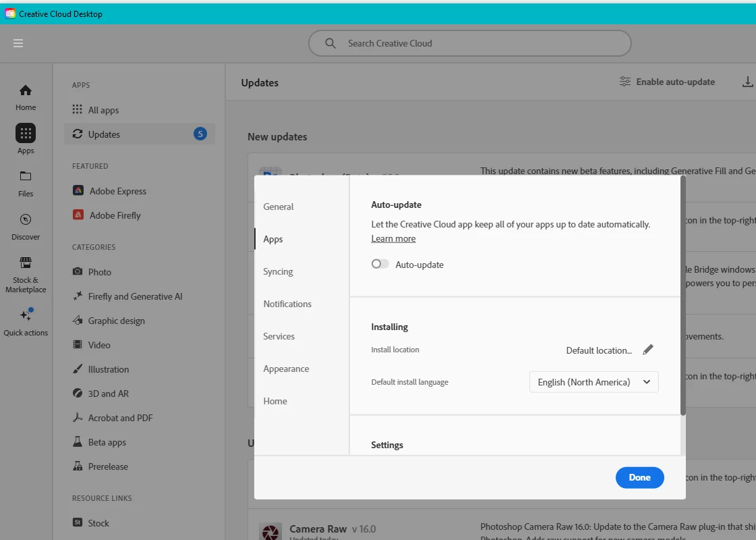Image resolution: width=756 pixels, height=540 pixels.
Task: Click the Installing section heading
Action: point(390,327)
